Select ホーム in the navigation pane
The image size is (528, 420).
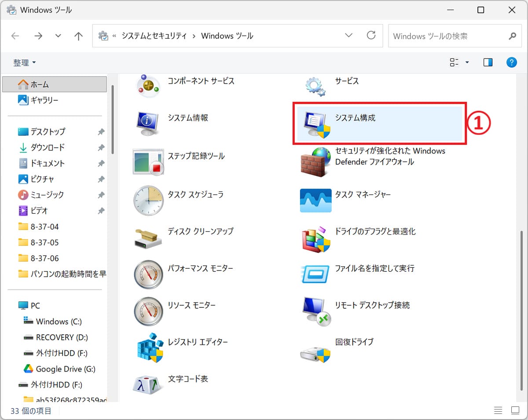coord(54,84)
